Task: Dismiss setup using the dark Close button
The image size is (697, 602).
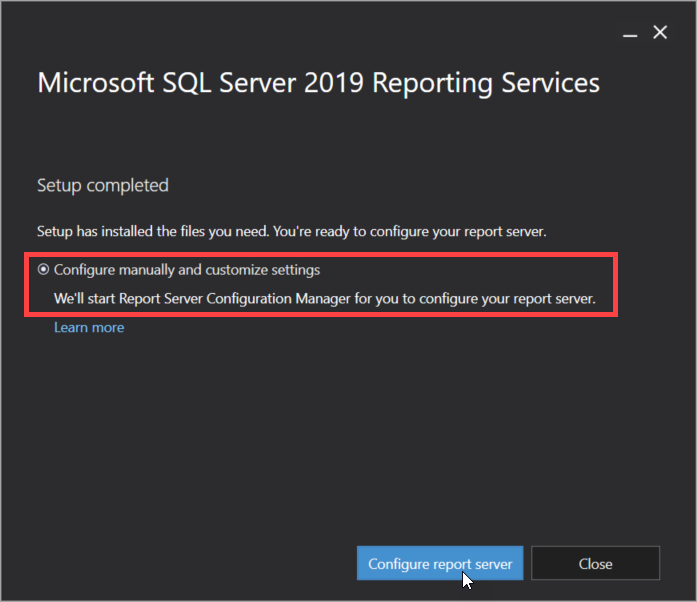Action: pyautogui.click(x=595, y=563)
